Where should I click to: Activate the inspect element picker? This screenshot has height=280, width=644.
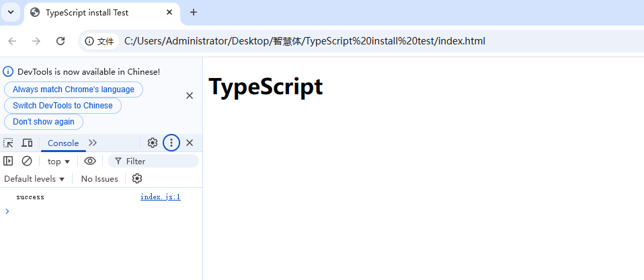[x=8, y=143]
